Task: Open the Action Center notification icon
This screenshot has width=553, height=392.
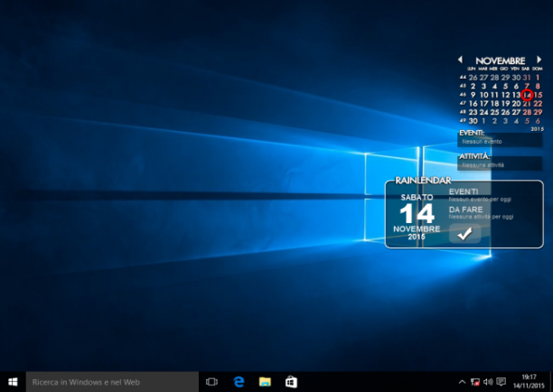Action: [501, 382]
